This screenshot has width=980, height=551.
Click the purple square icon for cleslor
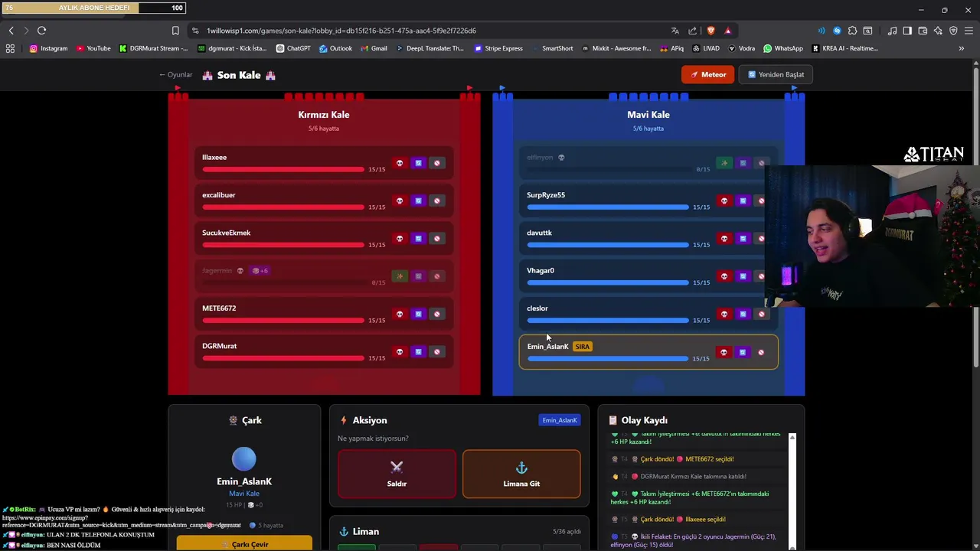743,314
